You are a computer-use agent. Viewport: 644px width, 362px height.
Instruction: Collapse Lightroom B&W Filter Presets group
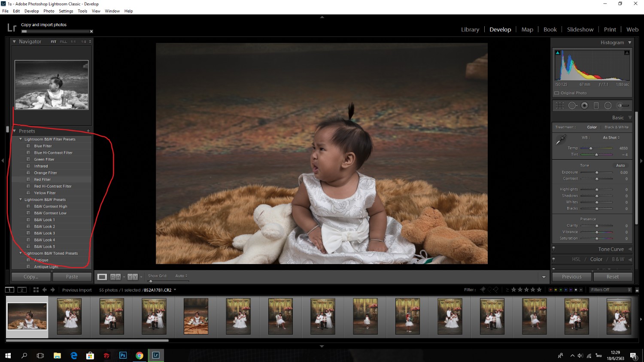click(21, 139)
